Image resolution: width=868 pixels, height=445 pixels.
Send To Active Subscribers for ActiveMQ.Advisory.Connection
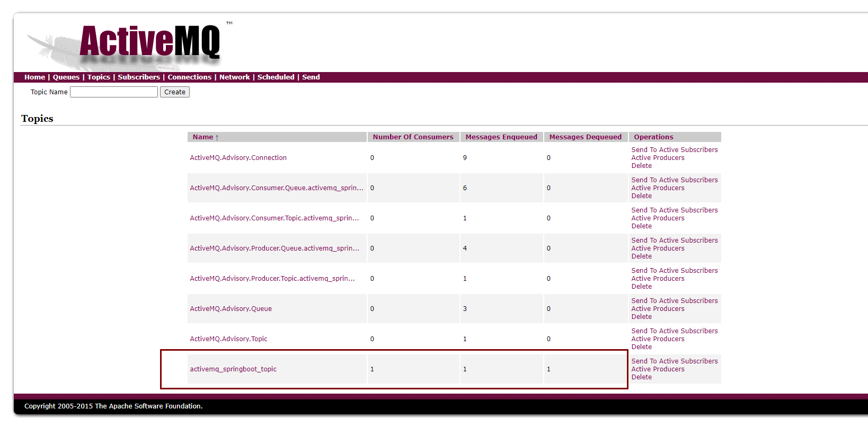click(675, 150)
